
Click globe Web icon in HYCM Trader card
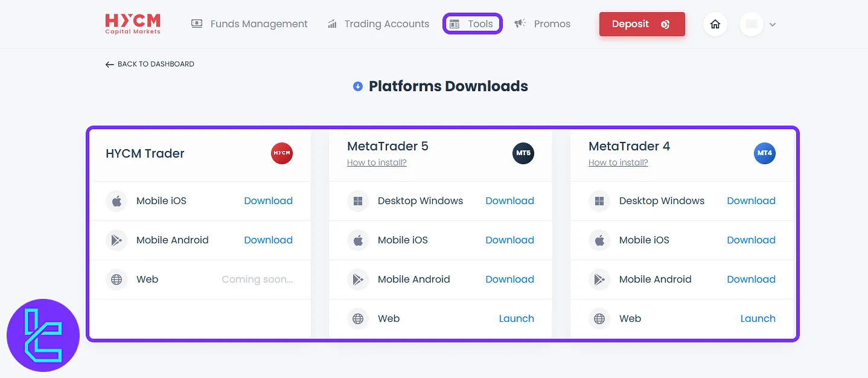[116, 280]
